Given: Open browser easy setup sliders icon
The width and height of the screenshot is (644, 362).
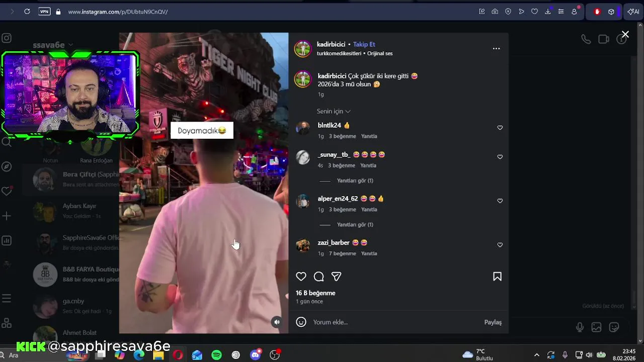Looking at the screenshot, I should [560, 12].
